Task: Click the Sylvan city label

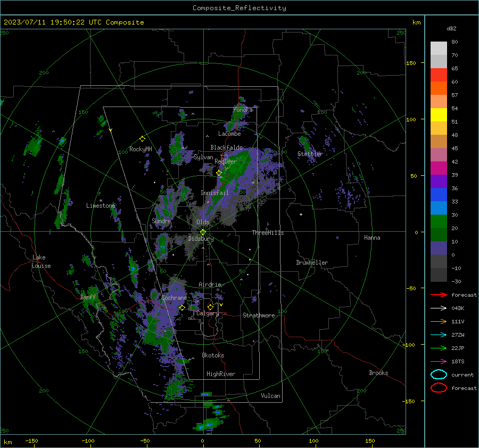Action: pos(203,157)
